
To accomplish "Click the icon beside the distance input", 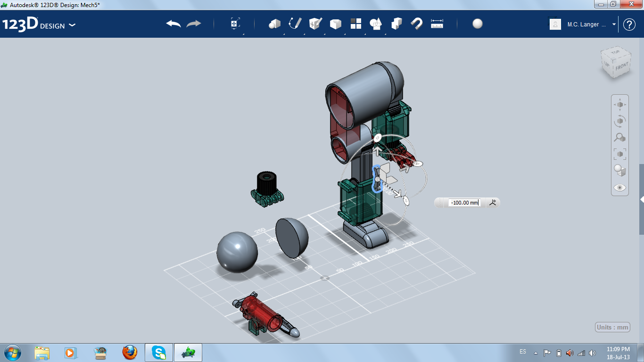I will point(493,203).
